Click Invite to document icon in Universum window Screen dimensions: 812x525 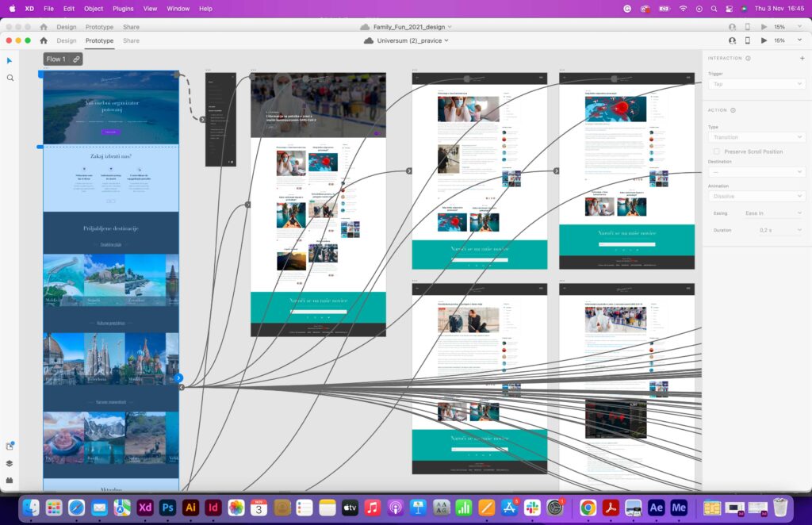[x=732, y=40]
